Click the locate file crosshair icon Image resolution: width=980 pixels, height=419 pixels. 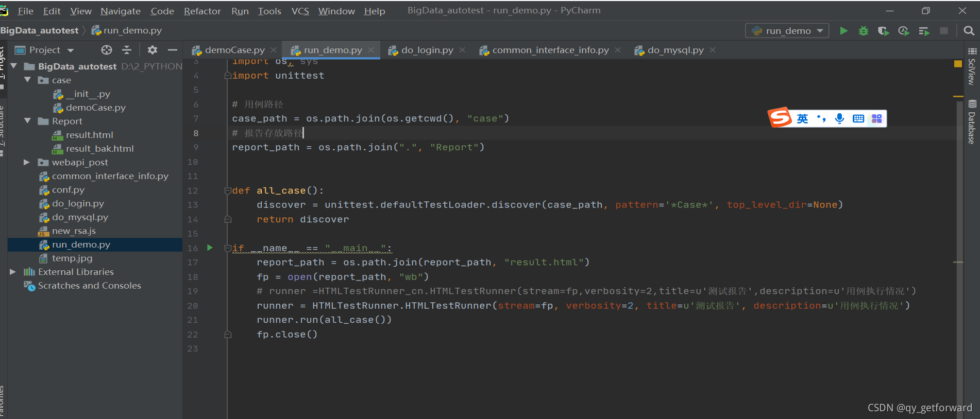(x=107, y=50)
